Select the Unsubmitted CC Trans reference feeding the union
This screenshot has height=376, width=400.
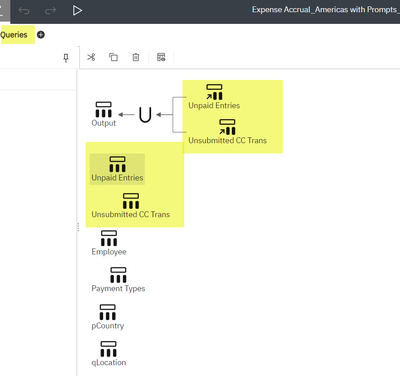point(227,127)
